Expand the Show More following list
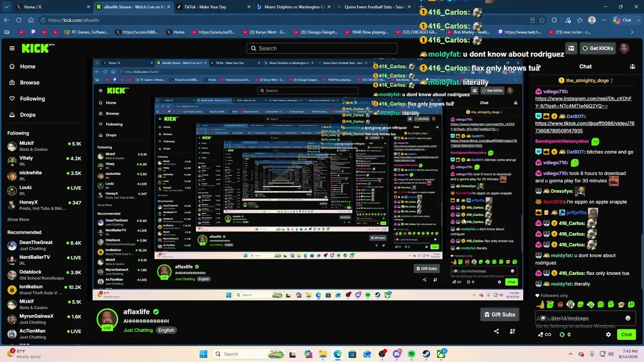 click(x=18, y=219)
